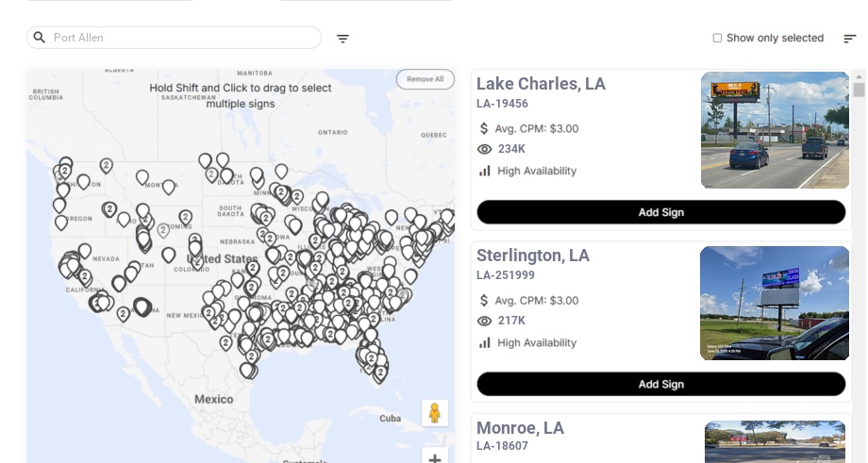Add the Sterlington, LA sign
The width and height of the screenshot is (868, 463).
coord(660,384)
